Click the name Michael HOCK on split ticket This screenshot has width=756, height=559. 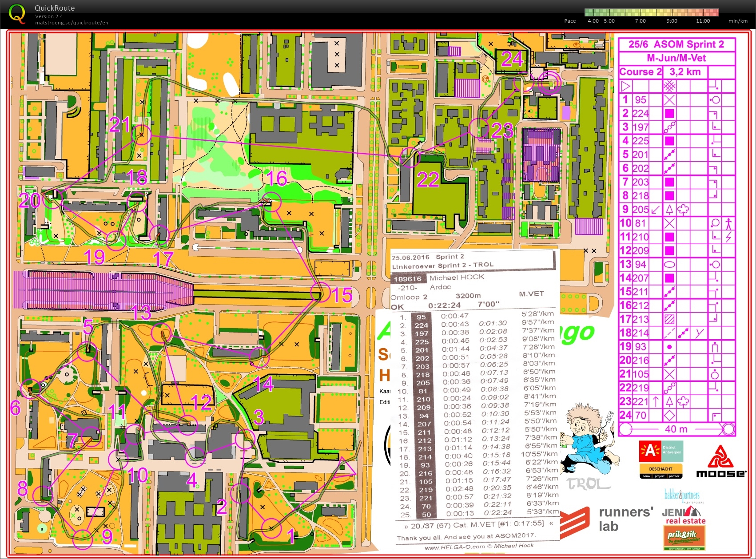[457, 277]
